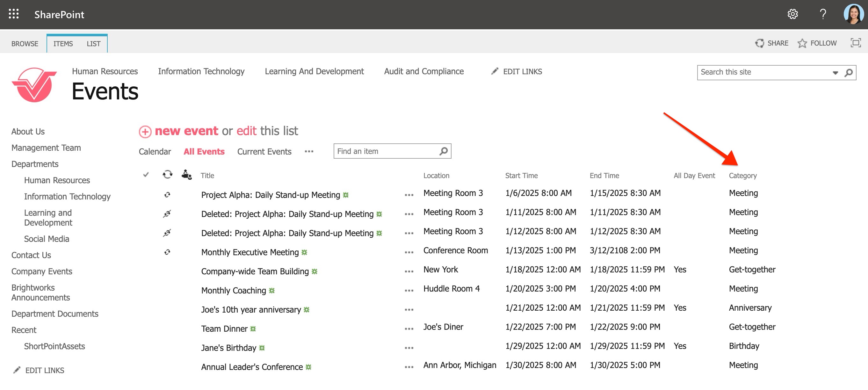Expand the site search scope dropdown arrow
Screen dimensions: 868x390
(x=835, y=72)
